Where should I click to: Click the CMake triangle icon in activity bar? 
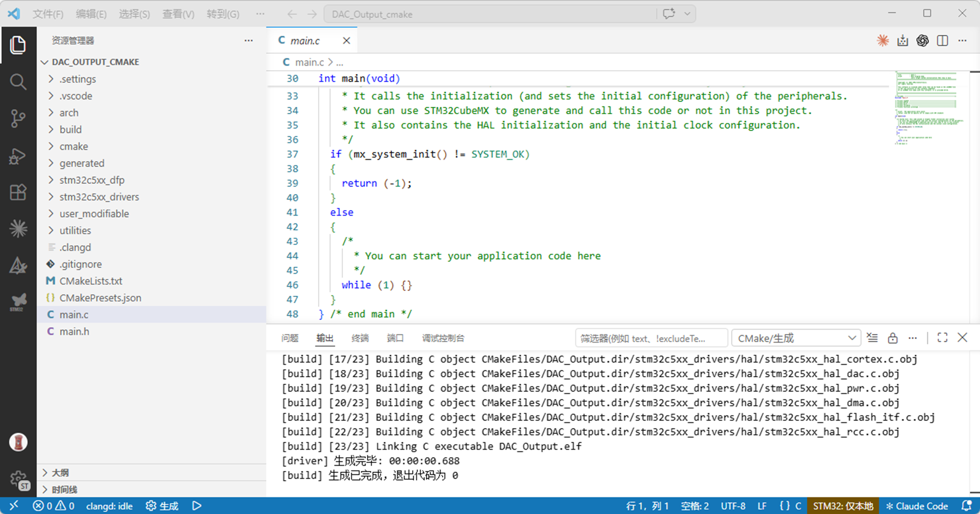18,266
